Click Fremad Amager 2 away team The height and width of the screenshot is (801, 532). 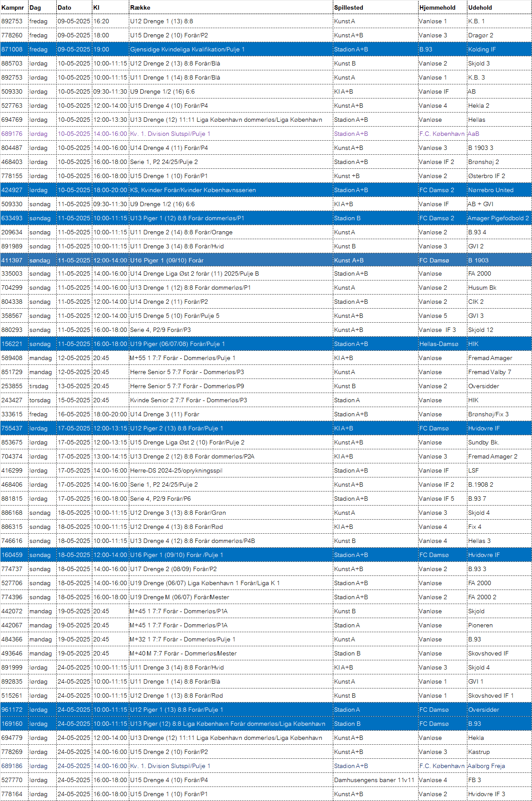click(493, 456)
